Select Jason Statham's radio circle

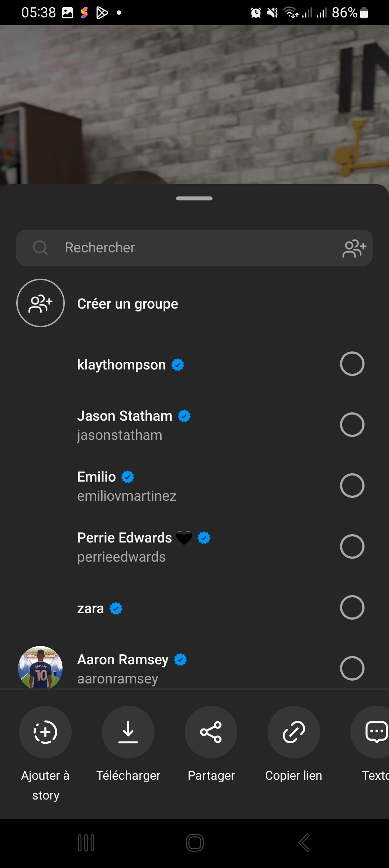352,425
